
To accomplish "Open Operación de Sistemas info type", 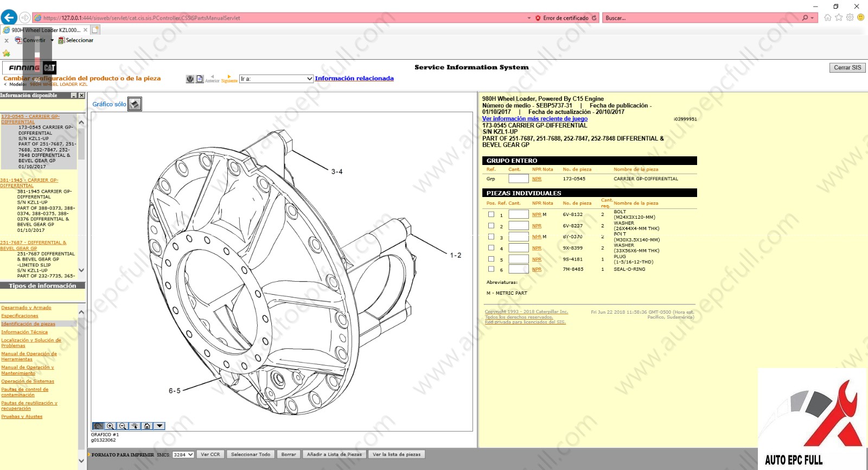I will click(x=28, y=382).
